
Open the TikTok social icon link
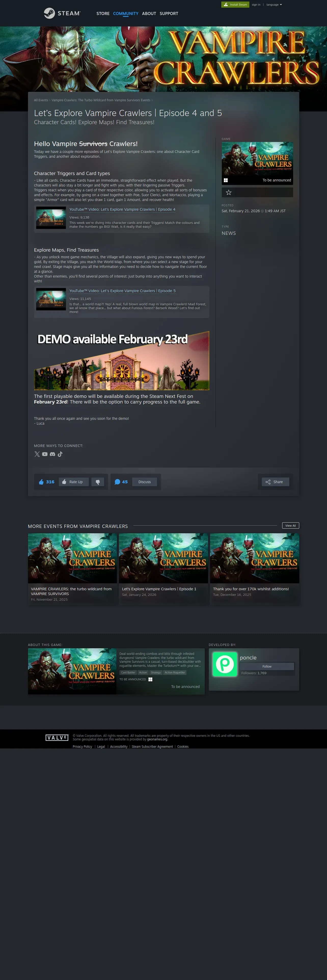pos(60,454)
